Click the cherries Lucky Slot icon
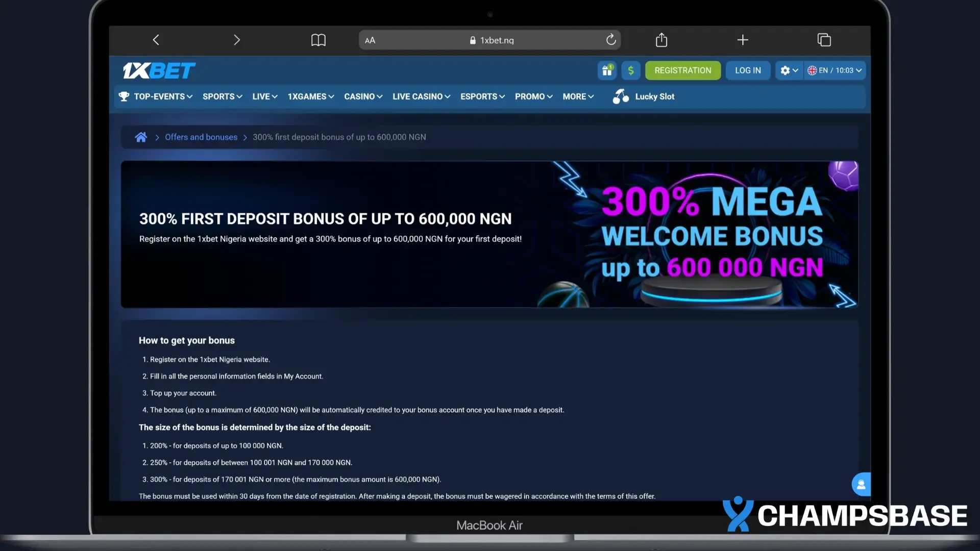Image resolution: width=980 pixels, height=551 pixels. pos(621,96)
